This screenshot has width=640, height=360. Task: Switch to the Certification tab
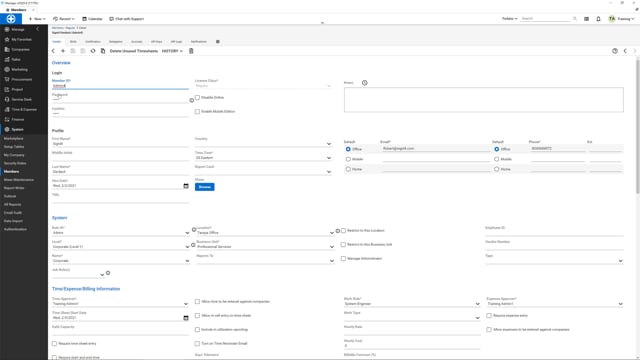tap(93, 42)
